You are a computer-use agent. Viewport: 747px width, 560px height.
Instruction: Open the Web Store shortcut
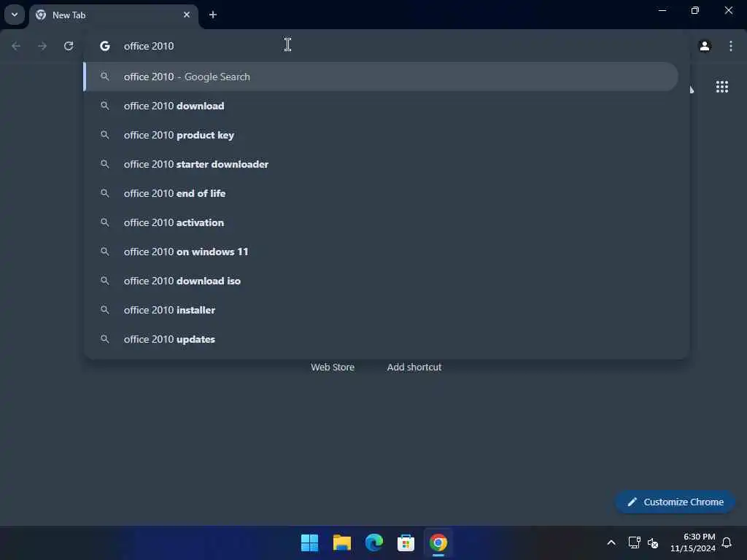[x=333, y=367]
